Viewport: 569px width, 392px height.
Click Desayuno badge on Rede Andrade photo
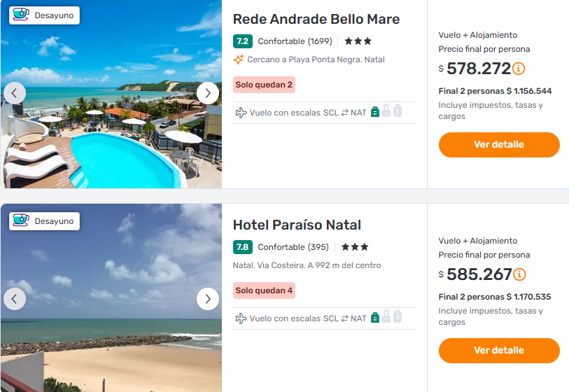pyautogui.click(x=45, y=15)
